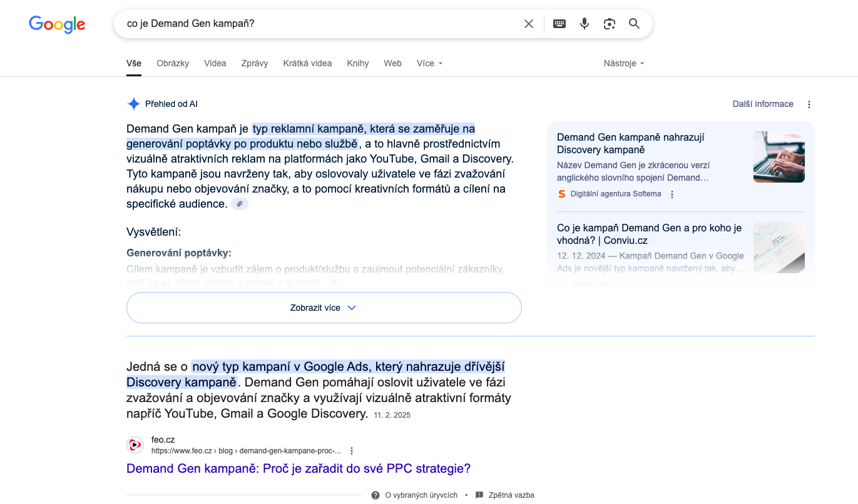Click the Další informace link

click(763, 104)
